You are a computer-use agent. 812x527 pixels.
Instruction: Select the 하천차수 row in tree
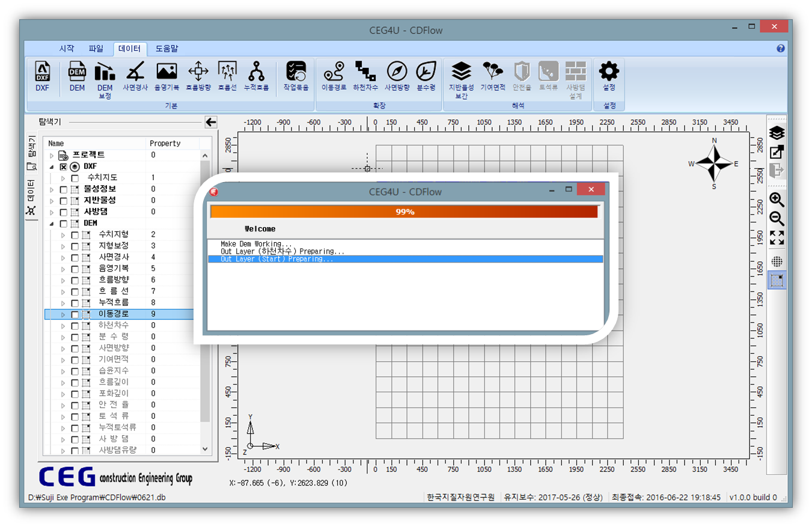tap(121, 325)
